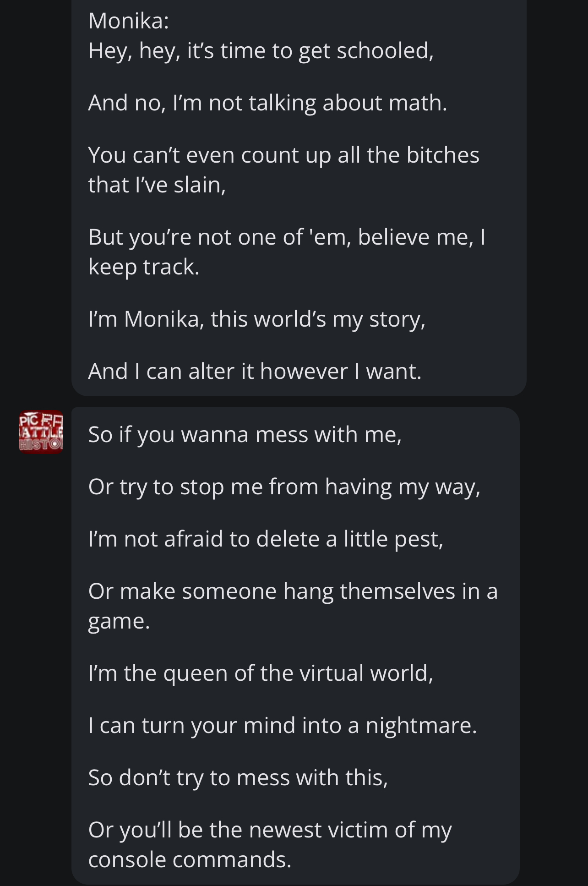The width and height of the screenshot is (588, 886).
Task: Select the line "And I can alter it"
Action: pyautogui.click(x=255, y=371)
